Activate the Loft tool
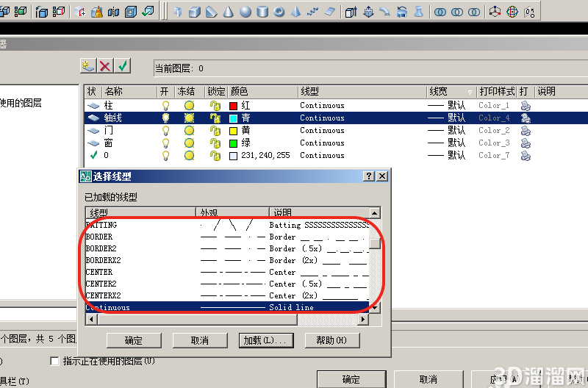This screenshot has height=388, width=588. point(419,12)
